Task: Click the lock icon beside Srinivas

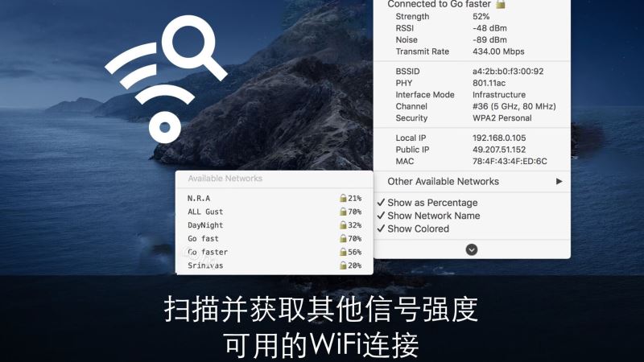Action: 343,265
